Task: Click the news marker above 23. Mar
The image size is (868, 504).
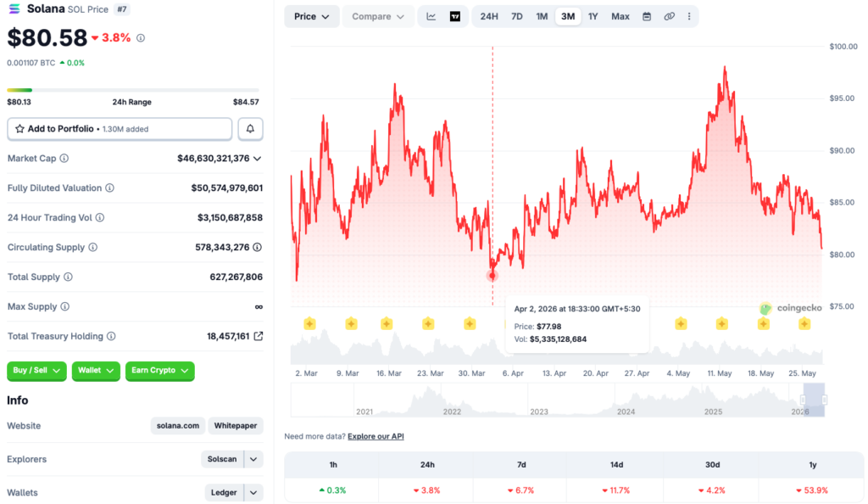Action: [428, 323]
